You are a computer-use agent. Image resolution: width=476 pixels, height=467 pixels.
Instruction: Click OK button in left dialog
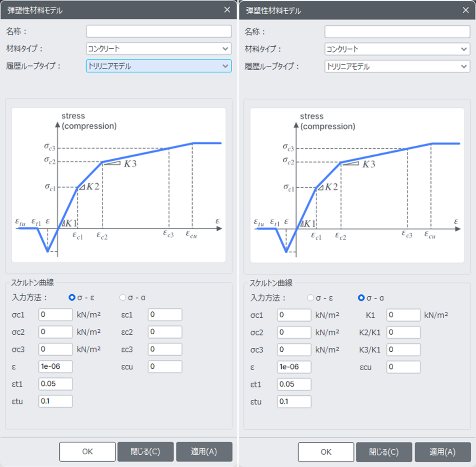tap(87, 452)
